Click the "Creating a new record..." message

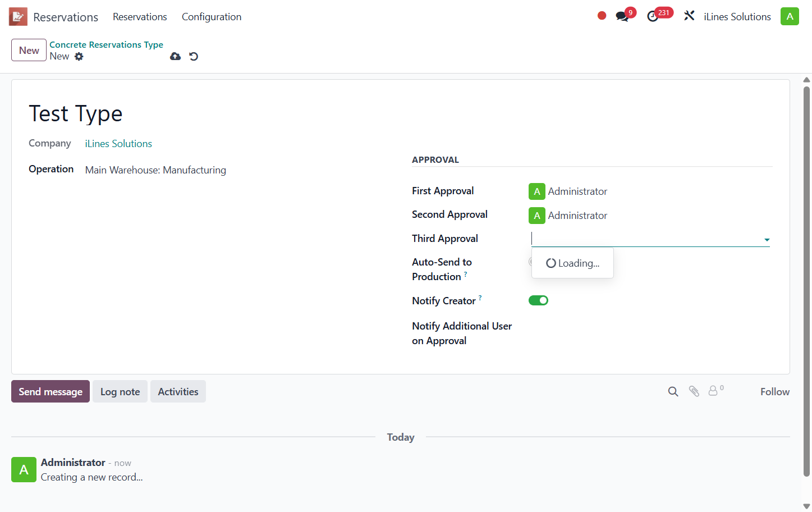92,477
